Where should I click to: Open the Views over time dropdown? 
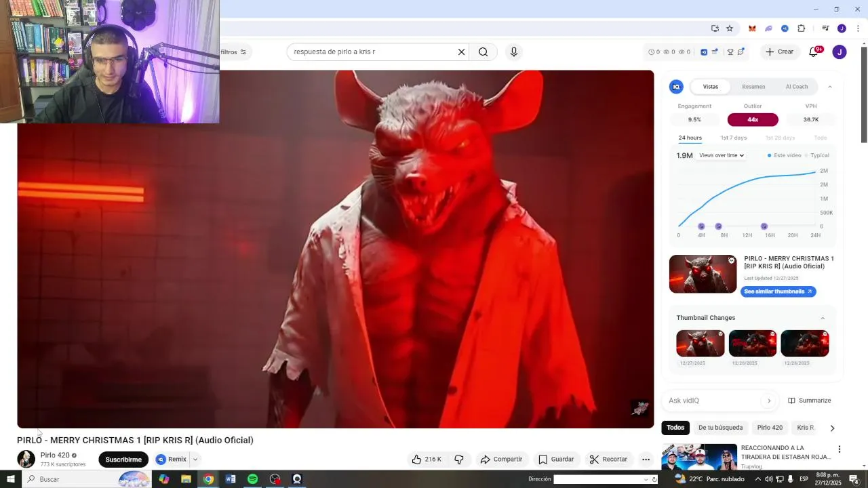tap(722, 155)
